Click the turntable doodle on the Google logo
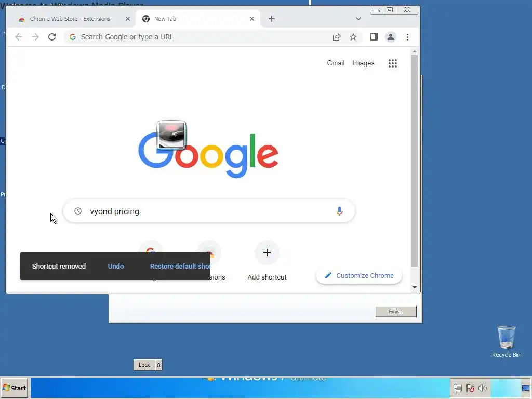Image resolution: width=532 pixels, height=399 pixels. (171, 135)
